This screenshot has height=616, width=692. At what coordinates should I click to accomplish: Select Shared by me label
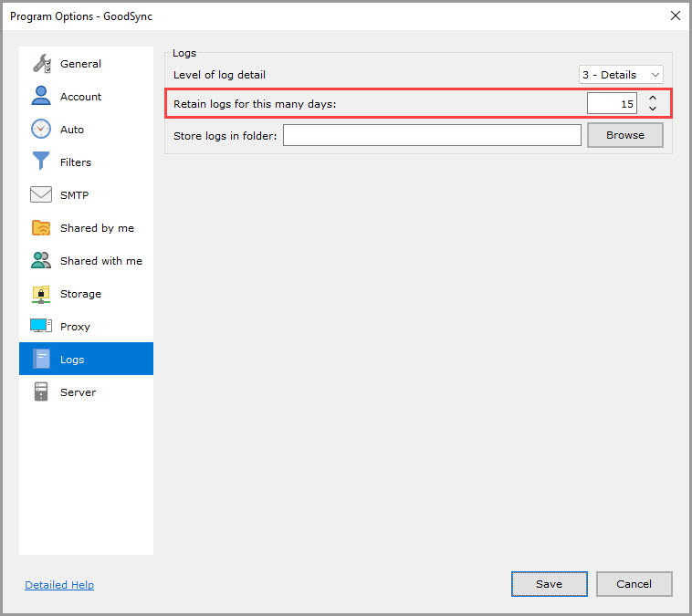[97, 228]
